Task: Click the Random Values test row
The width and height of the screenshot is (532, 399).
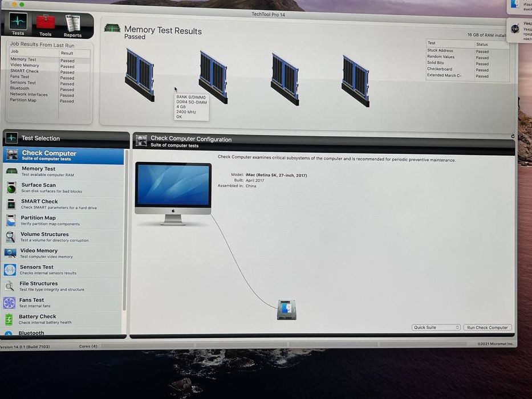Action: point(467,57)
